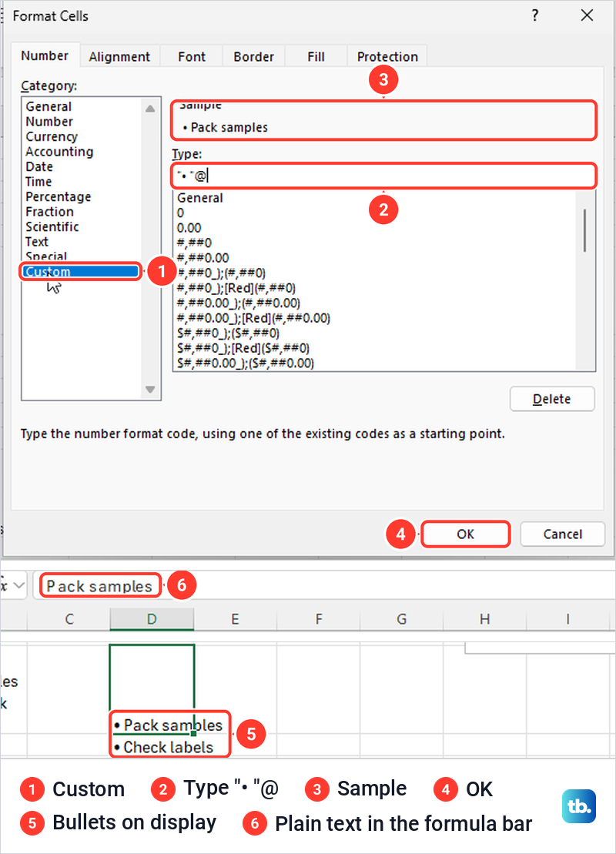Image resolution: width=616 pixels, height=854 pixels.
Task: Confirm with the OK button
Action: point(466,534)
